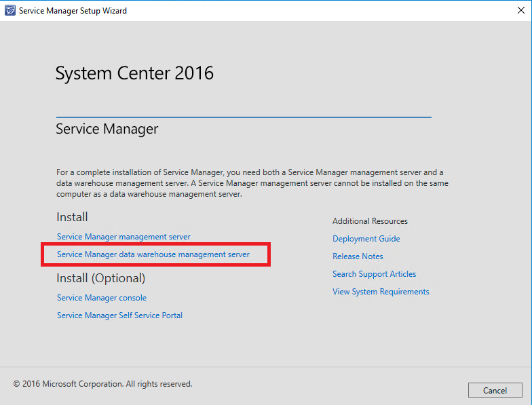Install the Service Manager console
The width and height of the screenshot is (532, 405).
pos(102,298)
